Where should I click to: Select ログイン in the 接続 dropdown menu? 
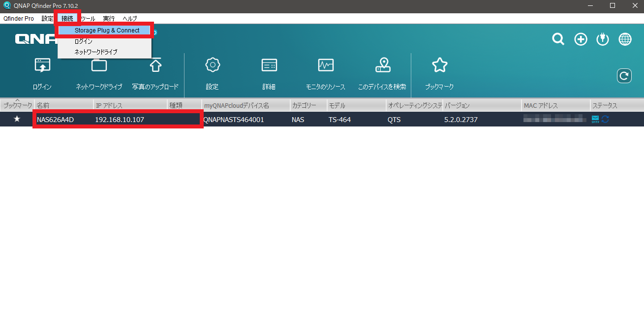click(105, 41)
